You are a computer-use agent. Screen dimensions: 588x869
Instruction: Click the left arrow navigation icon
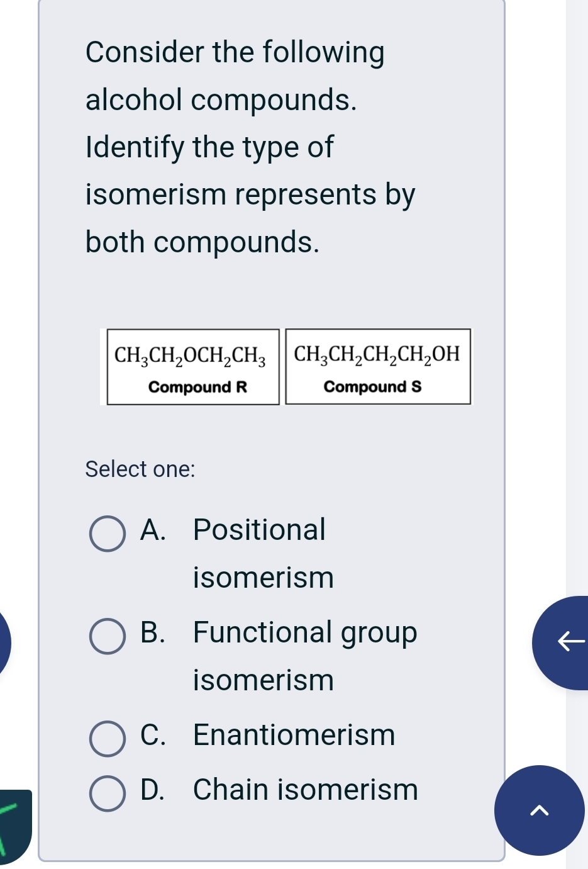[x=570, y=642]
